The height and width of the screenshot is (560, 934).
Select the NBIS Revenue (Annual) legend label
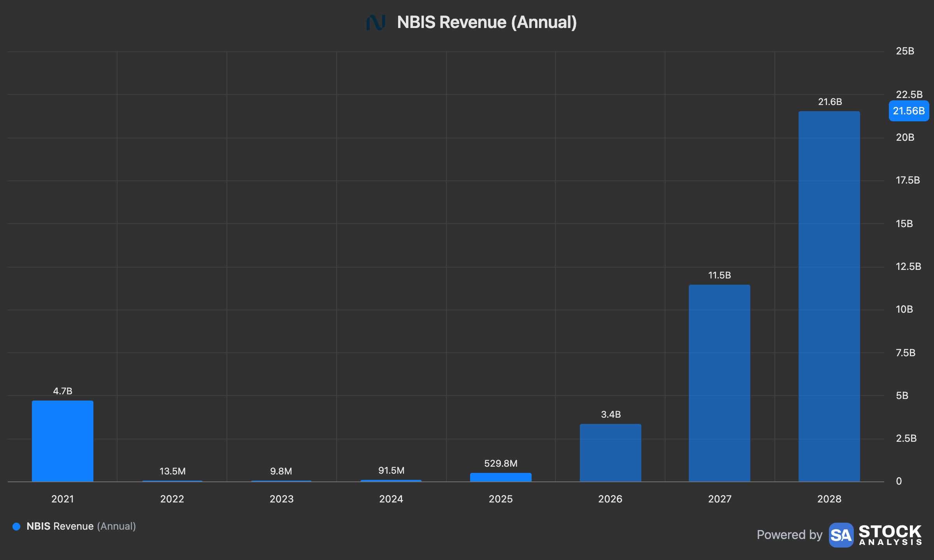point(81,526)
